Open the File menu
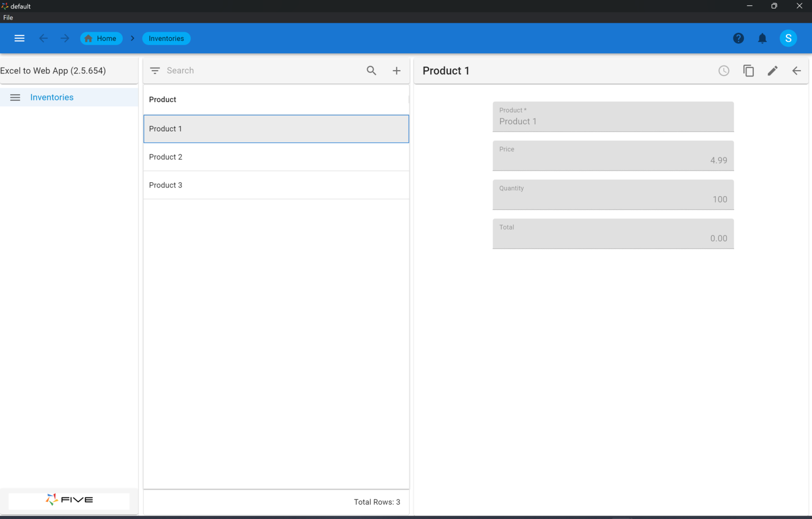The width and height of the screenshot is (812, 519). [x=8, y=17]
